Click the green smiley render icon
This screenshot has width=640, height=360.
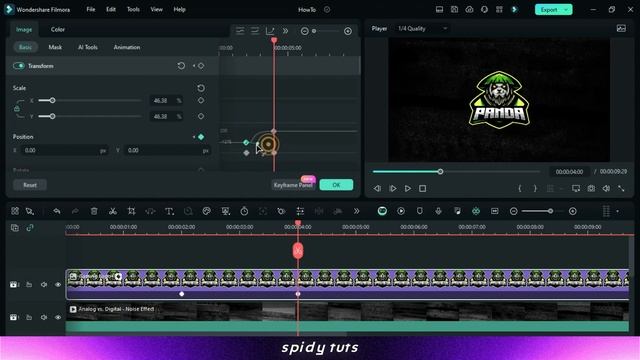click(382, 211)
